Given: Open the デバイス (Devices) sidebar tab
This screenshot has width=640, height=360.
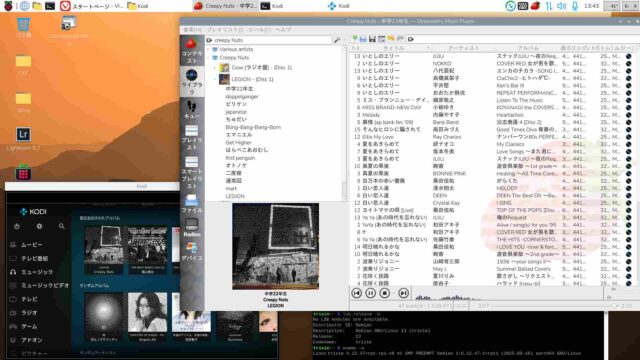Looking at the screenshot, I should [192, 252].
